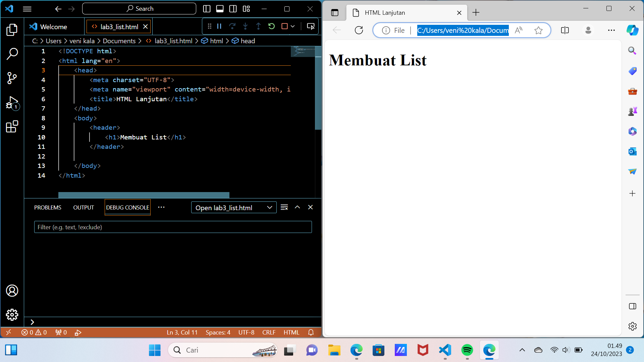The height and width of the screenshot is (362, 644).
Task: Select Step Into in debug toolbar
Action: (x=246, y=26)
